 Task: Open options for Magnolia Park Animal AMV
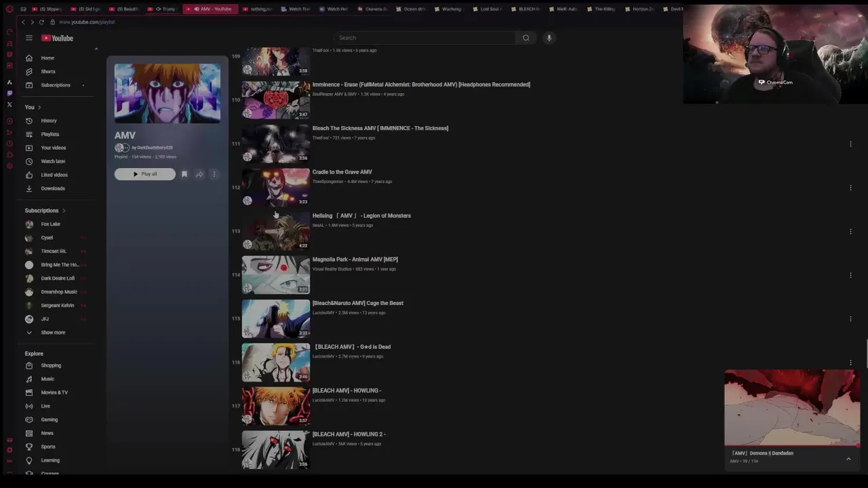(850, 275)
